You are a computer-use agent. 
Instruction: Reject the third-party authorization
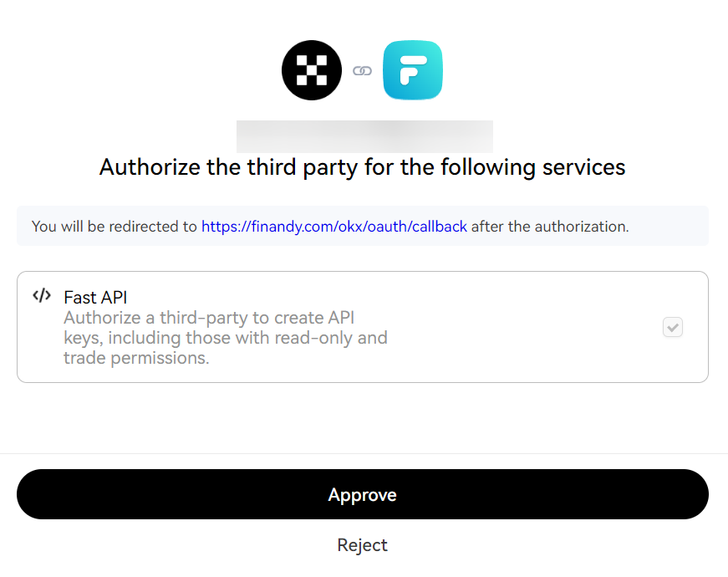tap(362, 545)
